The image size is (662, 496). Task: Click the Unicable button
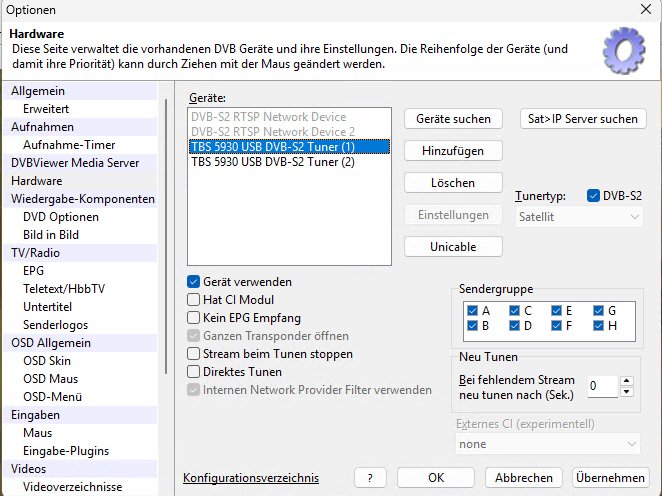tap(453, 246)
